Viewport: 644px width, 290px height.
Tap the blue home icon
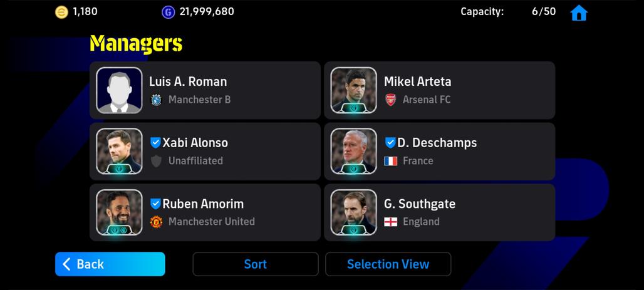click(x=579, y=13)
